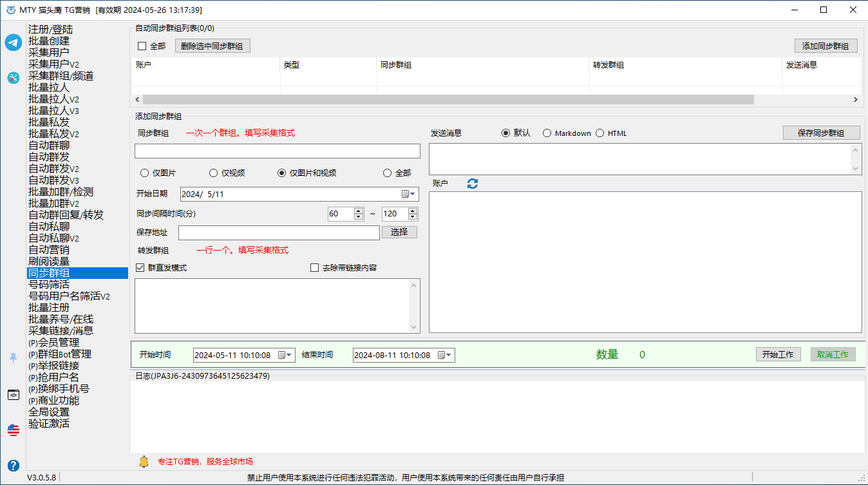The image size is (868, 485).
Task: Open the 开始日期 date picker dropdown
Action: (x=409, y=194)
